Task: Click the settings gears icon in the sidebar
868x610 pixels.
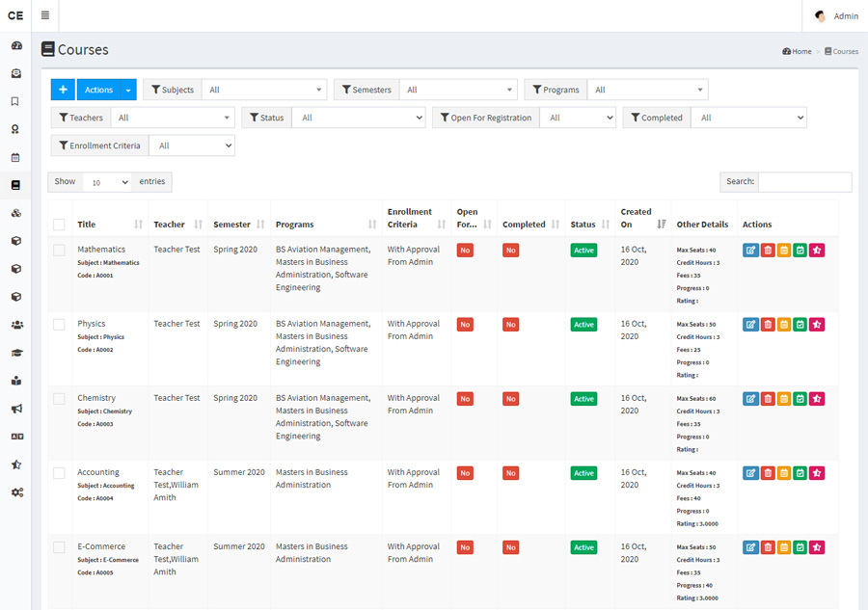Action: click(15, 492)
